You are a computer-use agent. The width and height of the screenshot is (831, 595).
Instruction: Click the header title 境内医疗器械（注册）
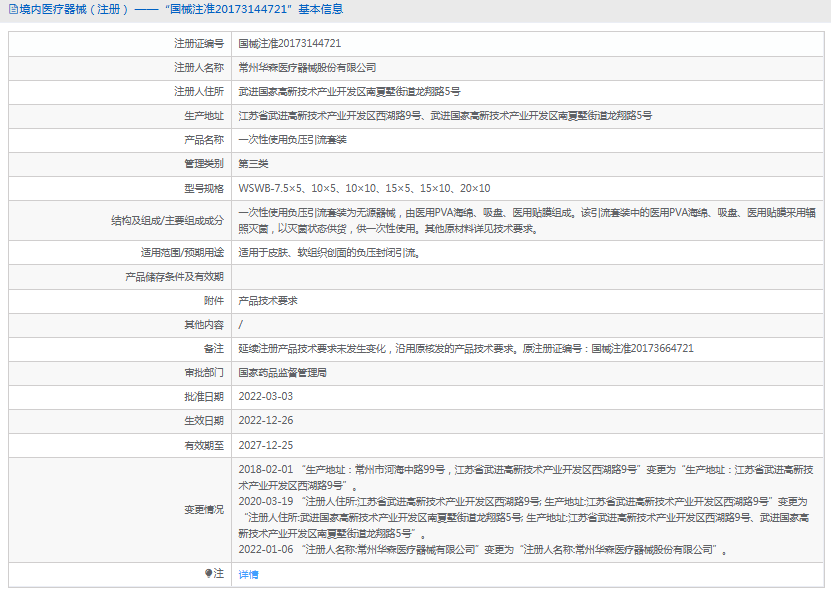[x=74, y=10]
